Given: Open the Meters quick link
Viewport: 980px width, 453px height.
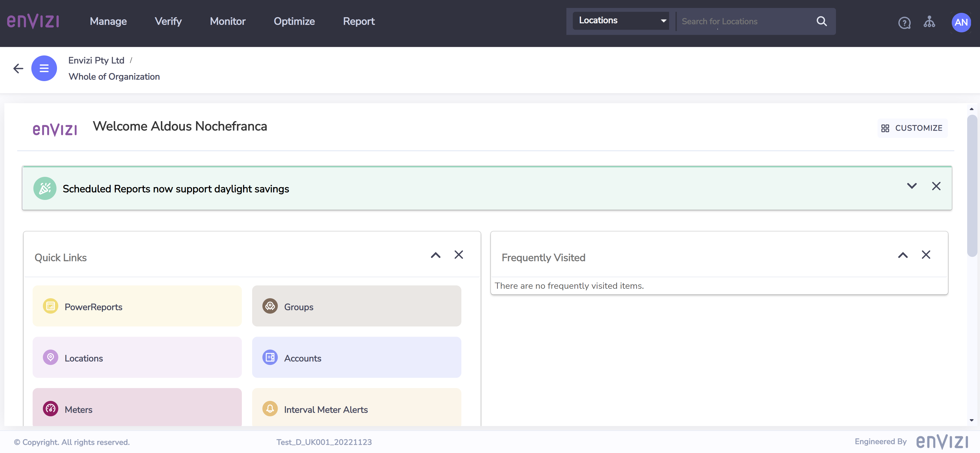Looking at the screenshot, I should tap(137, 407).
